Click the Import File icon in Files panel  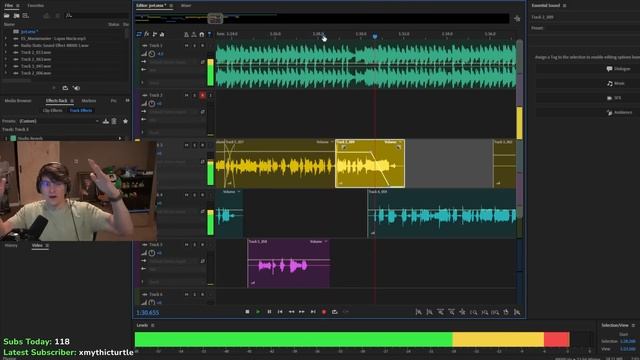(16, 16)
